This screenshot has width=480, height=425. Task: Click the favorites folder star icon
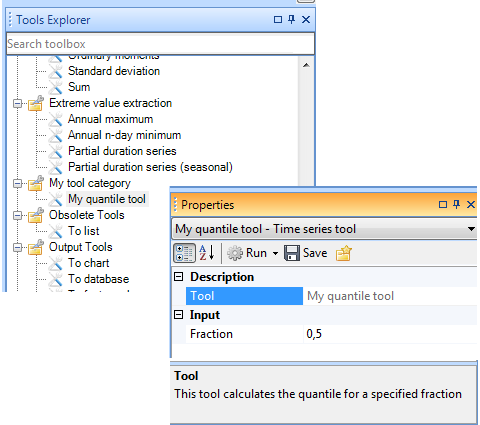pos(344,253)
